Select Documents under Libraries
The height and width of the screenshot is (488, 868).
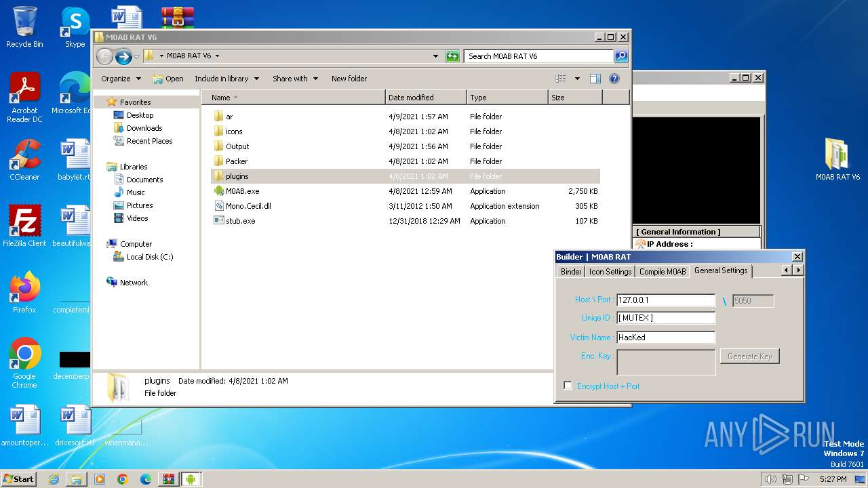[x=144, y=180]
